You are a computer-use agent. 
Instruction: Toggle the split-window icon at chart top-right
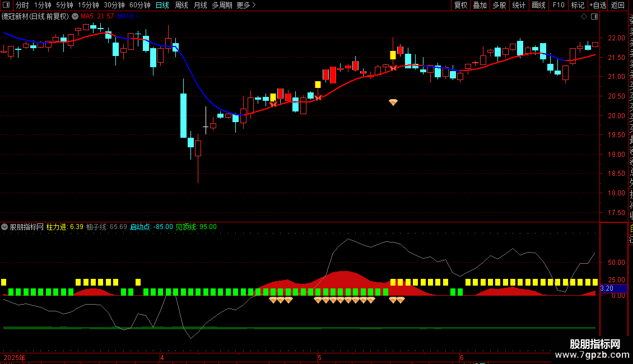594,17
